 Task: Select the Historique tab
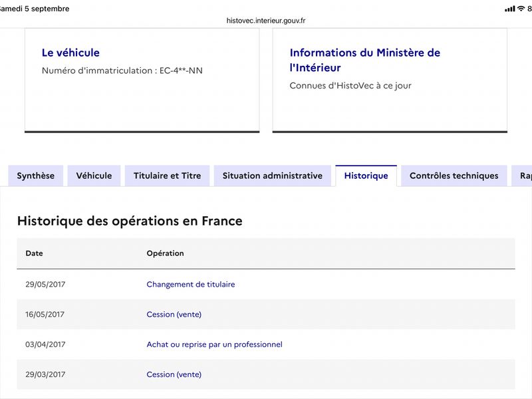(366, 176)
